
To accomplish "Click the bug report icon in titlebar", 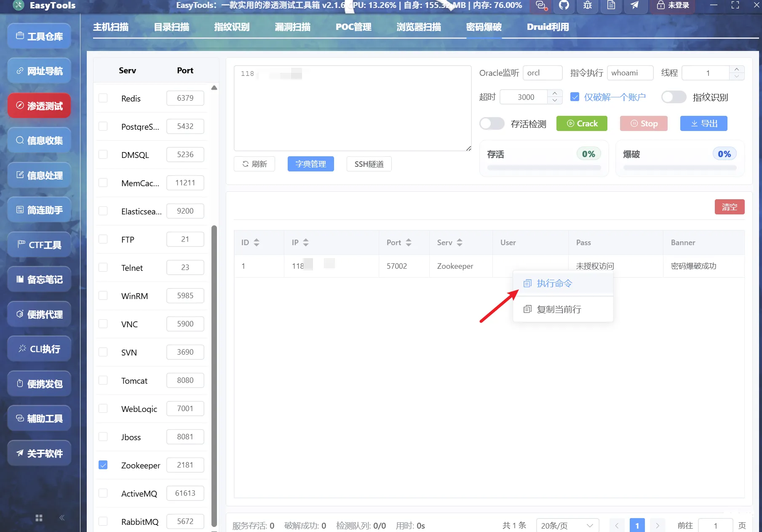I will (587, 6).
